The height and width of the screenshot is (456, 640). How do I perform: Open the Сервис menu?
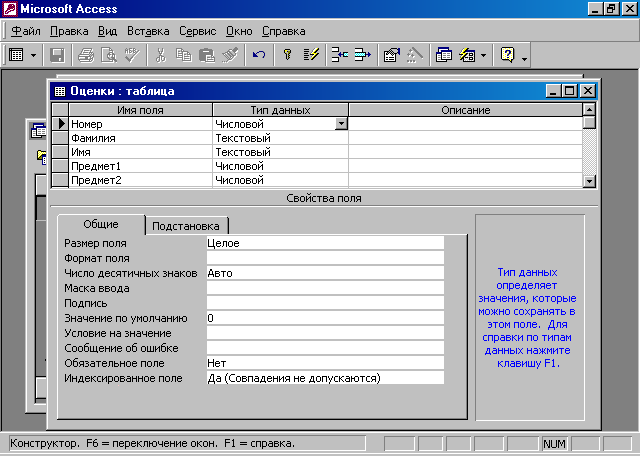(x=198, y=31)
